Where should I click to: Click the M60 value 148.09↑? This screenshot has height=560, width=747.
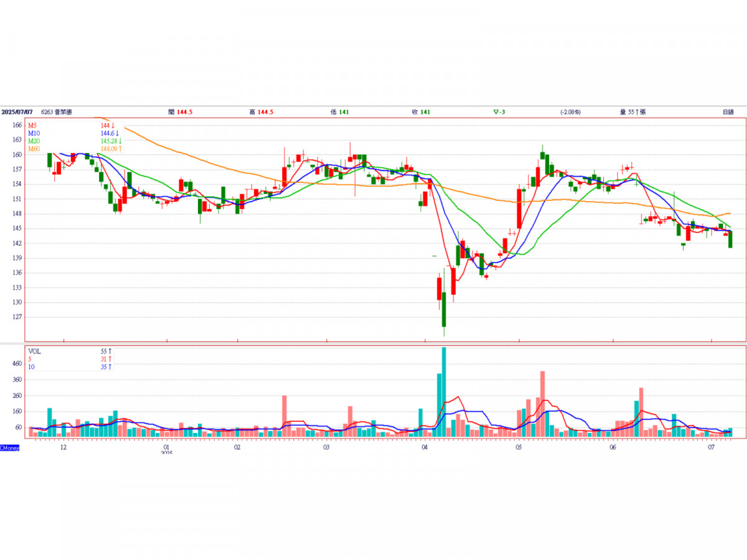click(111, 148)
